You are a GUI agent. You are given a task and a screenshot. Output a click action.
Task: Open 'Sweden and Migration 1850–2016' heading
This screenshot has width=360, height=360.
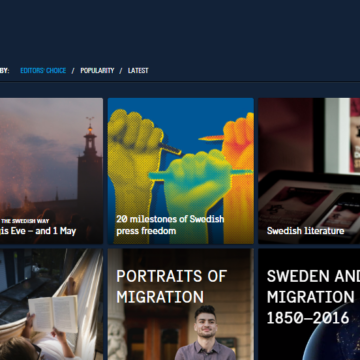(313, 297)
